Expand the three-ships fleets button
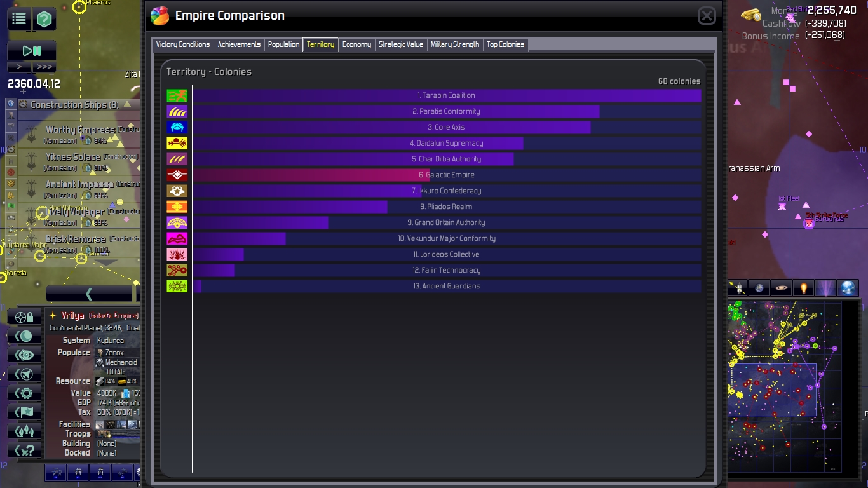868x488 pixels. 25,431
